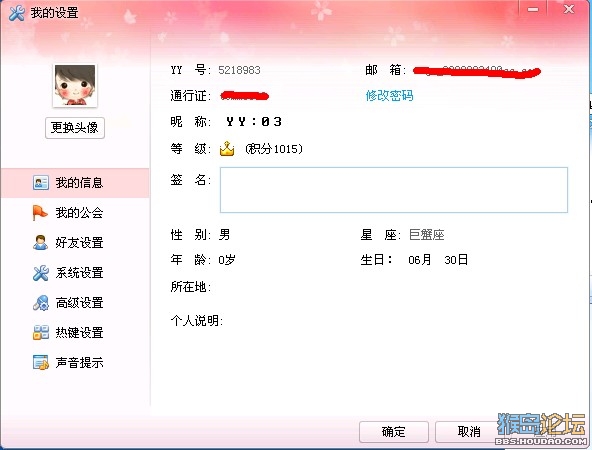Click the 巨蟹座 constellation field

tap(427, 235)
